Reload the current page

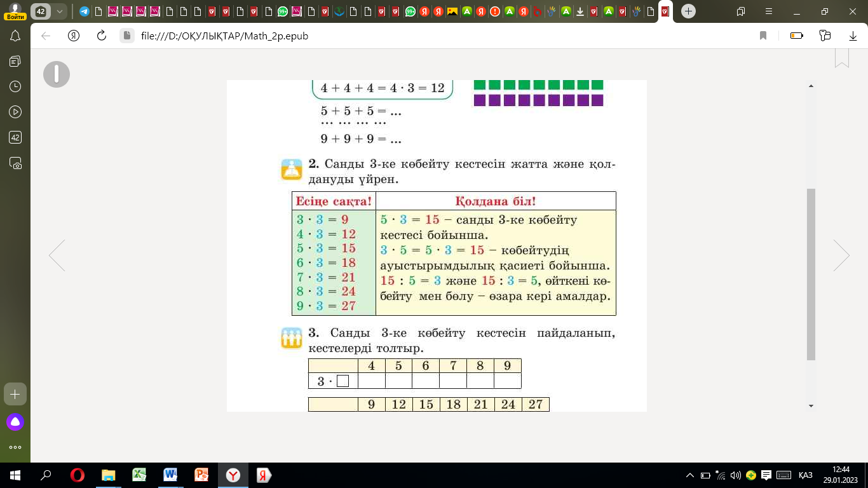pyautogui.click(x=101, y=36)
